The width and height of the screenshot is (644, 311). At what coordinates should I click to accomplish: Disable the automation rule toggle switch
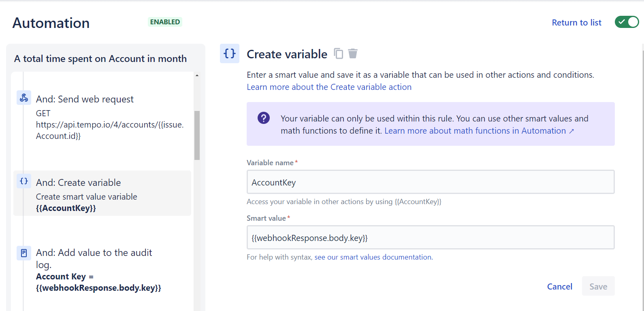coord(626,22)
